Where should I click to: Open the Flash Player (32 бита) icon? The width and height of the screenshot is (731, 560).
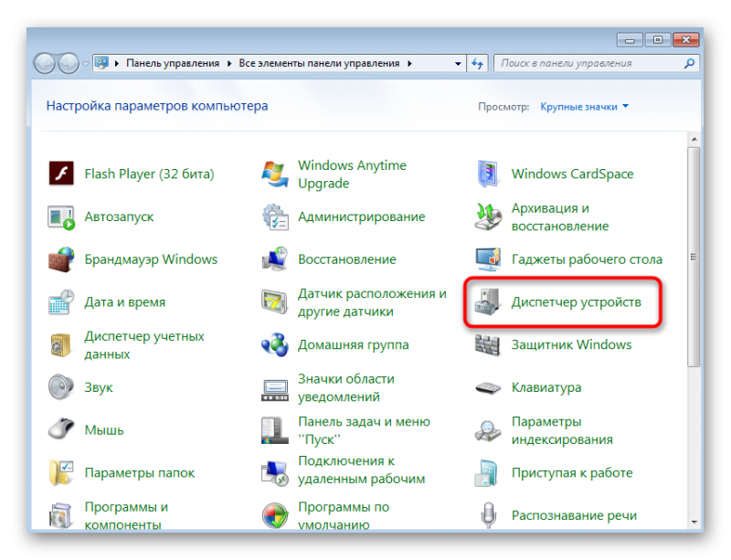coord(61,174)
